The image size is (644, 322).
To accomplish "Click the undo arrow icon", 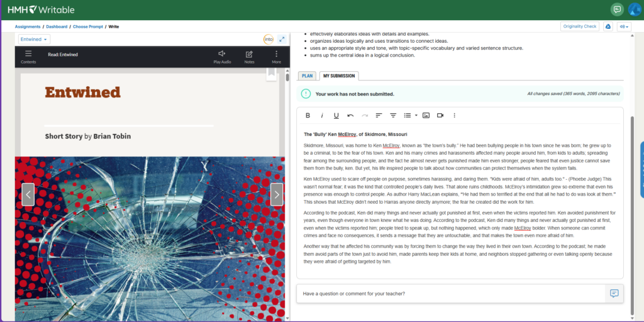I will click(350, 116).
